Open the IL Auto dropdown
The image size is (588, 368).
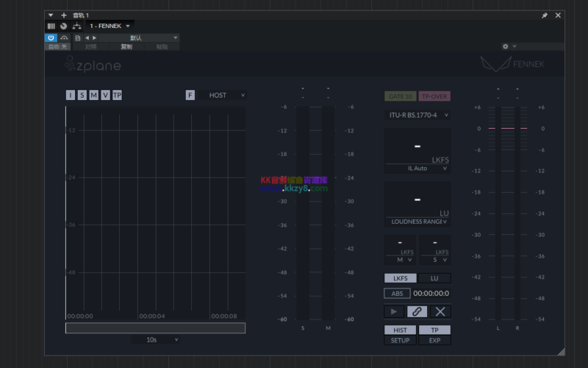tap(417, 169)
